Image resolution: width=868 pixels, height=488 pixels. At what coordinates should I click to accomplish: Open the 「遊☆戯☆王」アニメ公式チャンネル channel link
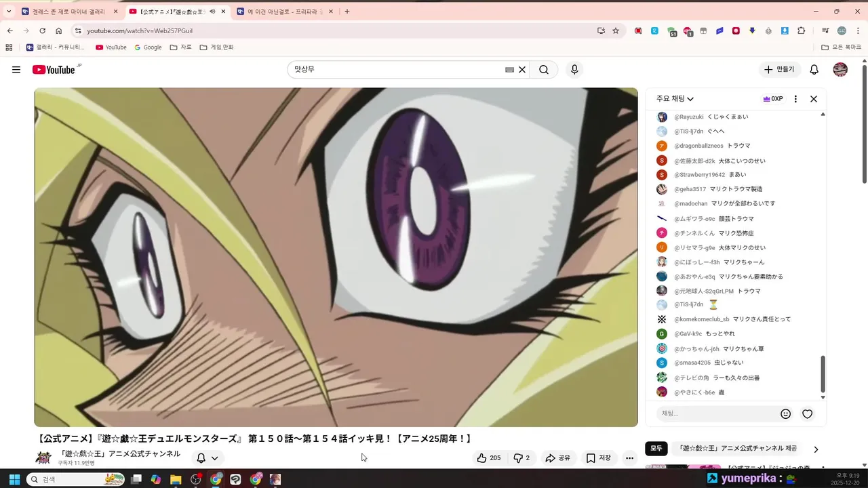[119, 453]
